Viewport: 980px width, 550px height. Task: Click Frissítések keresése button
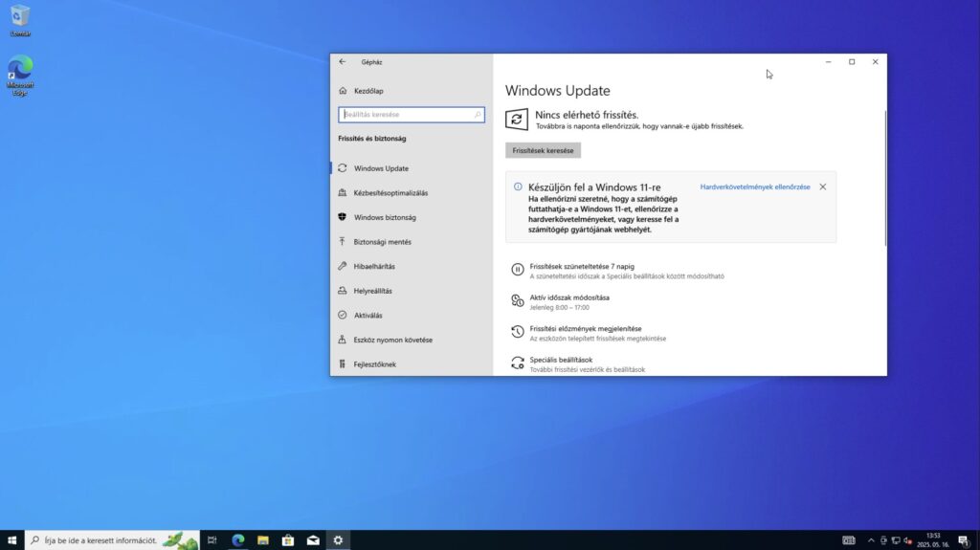click(x=544, y=150)
